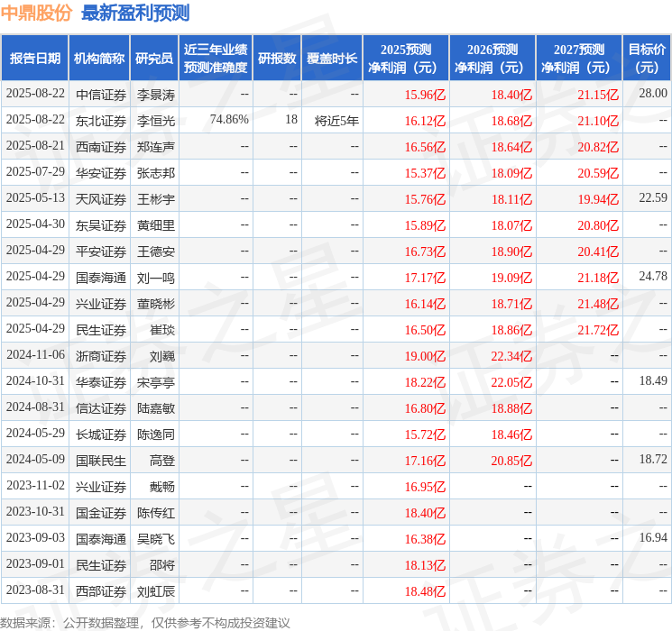Click the 目标价 column header
Screen dimensions: 672x631
pyautogui.click(x=646, y=59)
